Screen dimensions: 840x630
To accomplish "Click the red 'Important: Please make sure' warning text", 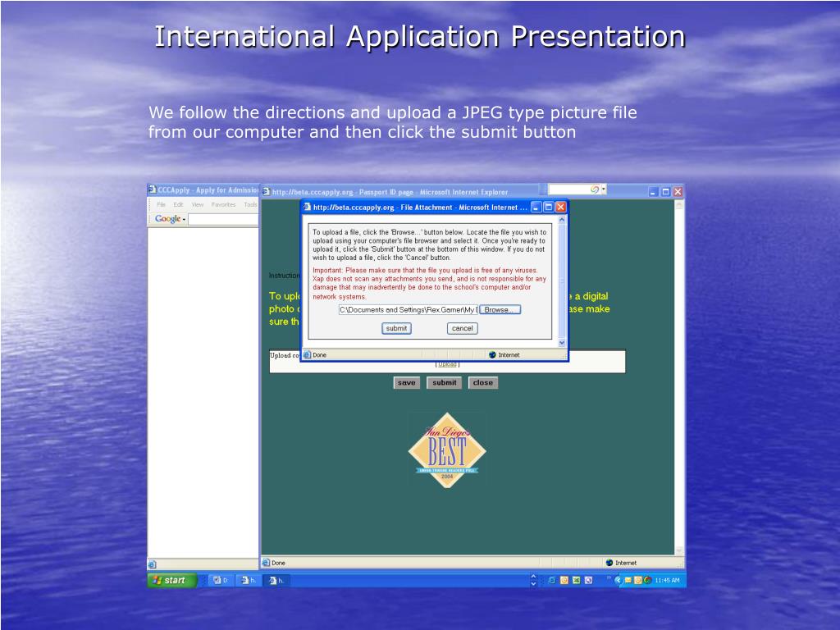I will point(429,283).
